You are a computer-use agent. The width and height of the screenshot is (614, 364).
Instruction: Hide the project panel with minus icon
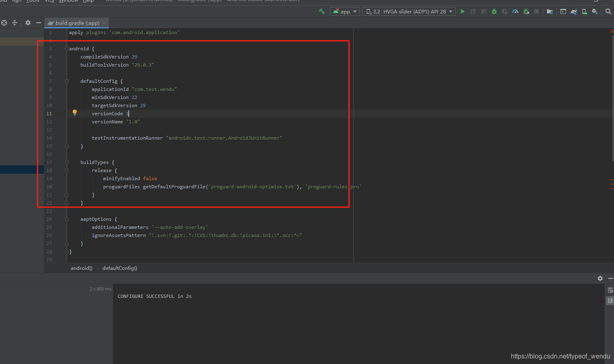coord(39,23)
